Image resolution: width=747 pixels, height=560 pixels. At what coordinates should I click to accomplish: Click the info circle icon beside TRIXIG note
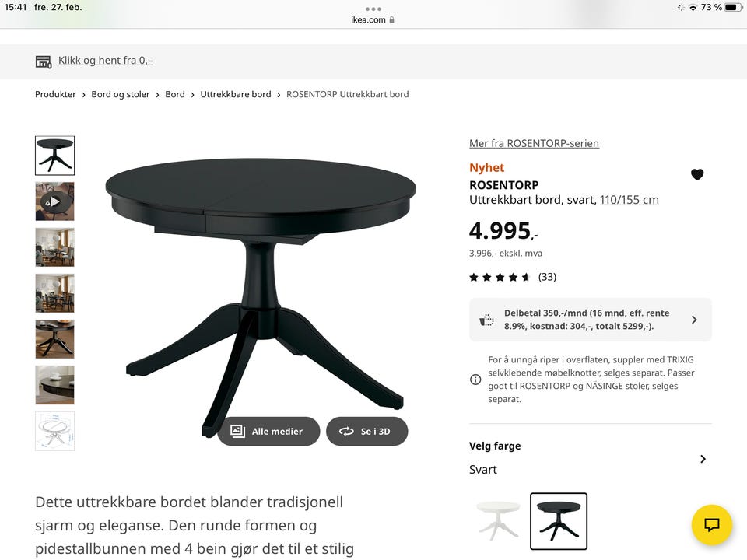[475, 380]
